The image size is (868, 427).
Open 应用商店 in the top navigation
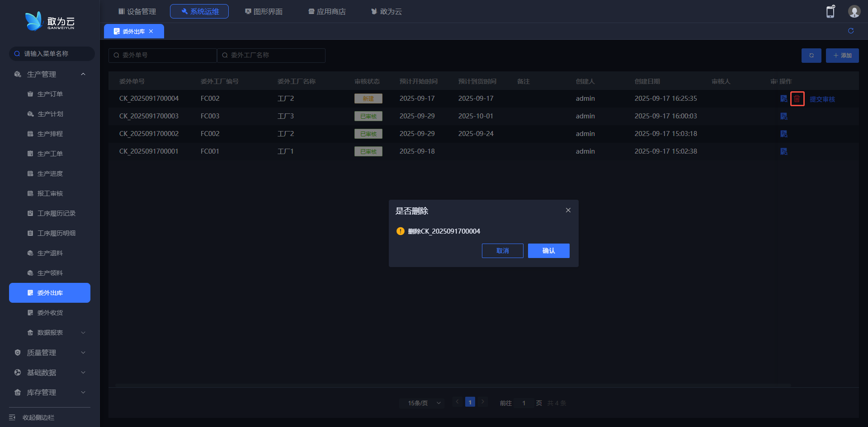point(327,11)
